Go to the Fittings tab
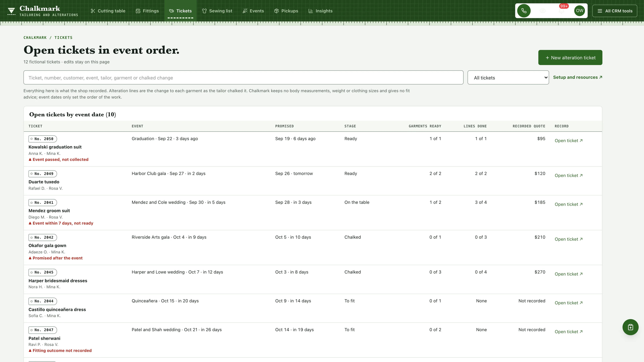Screen dimensions: 644x362 tap(147, 11)
